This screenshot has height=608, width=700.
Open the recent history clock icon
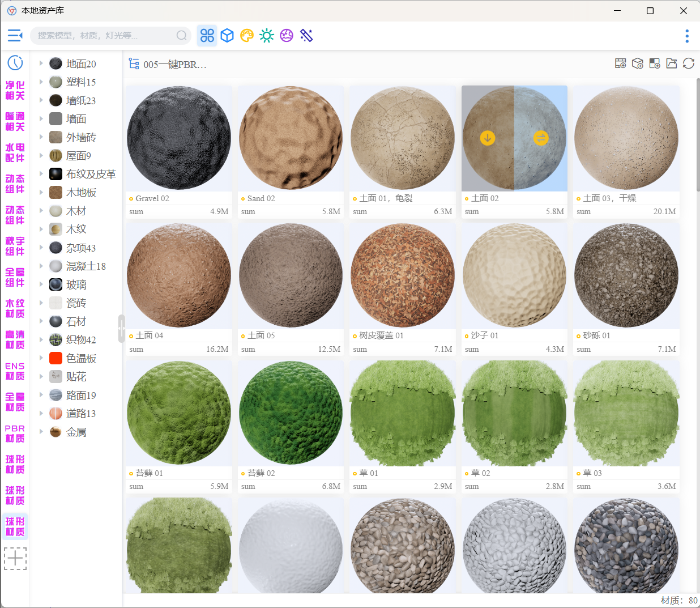[15, 63]
